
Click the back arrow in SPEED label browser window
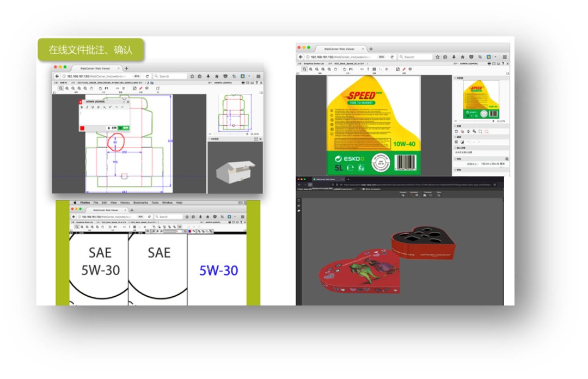(x=301, y=57)
